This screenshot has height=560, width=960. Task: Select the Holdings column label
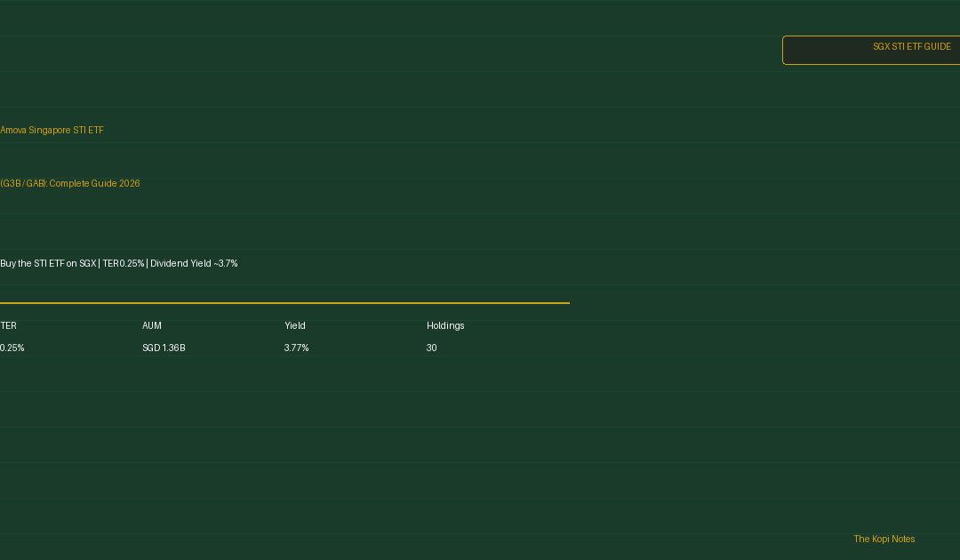tap(445, 325)
